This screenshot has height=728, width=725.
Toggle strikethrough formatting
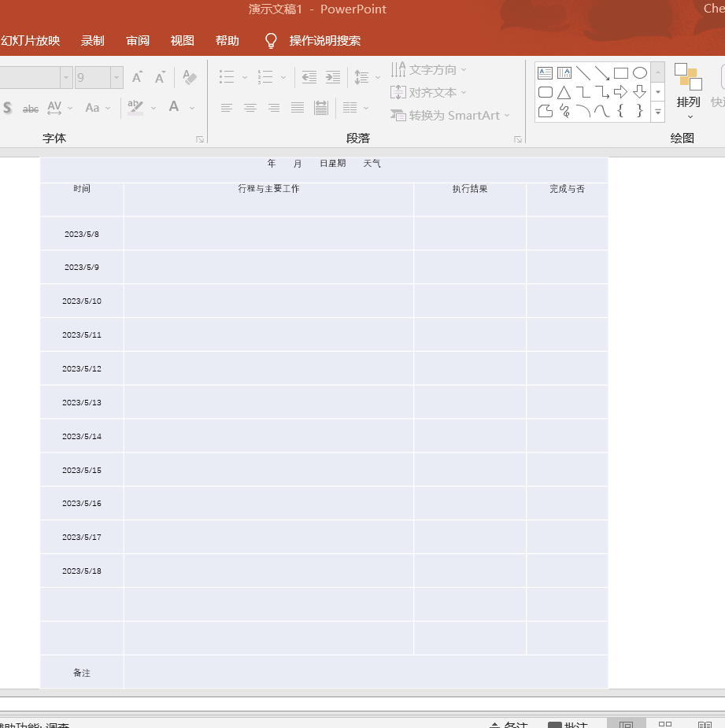[30, 107]
